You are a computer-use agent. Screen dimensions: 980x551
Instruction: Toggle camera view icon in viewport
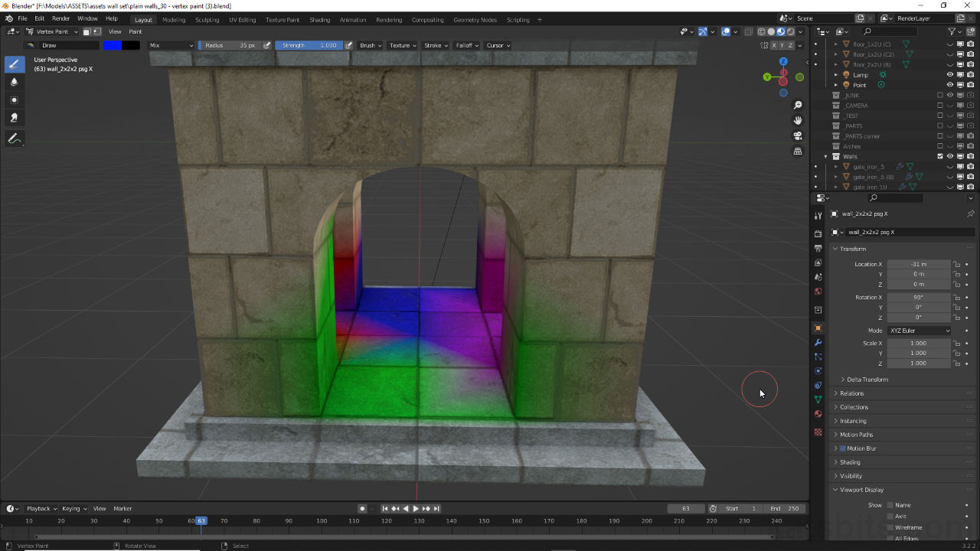tap(798, 135)
